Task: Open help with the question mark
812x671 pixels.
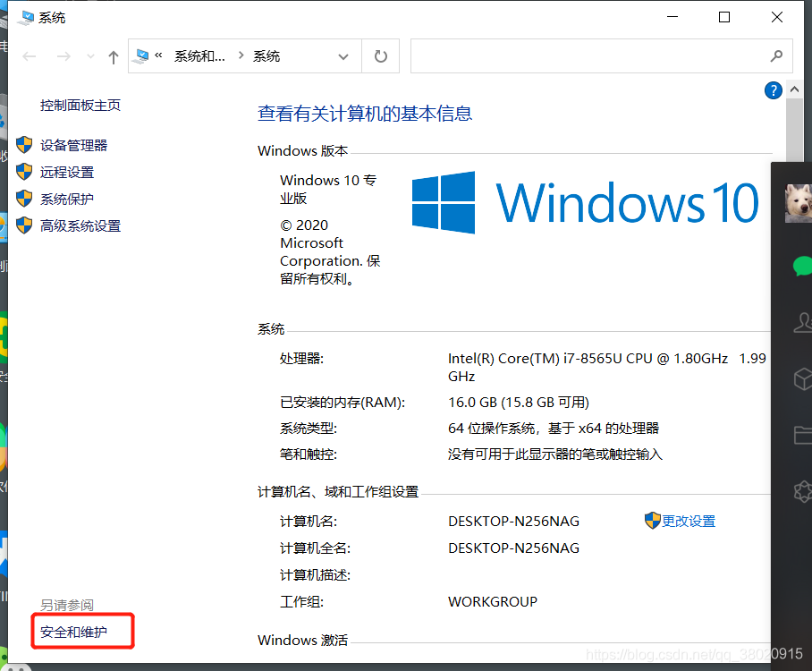Action: (774, 90)
